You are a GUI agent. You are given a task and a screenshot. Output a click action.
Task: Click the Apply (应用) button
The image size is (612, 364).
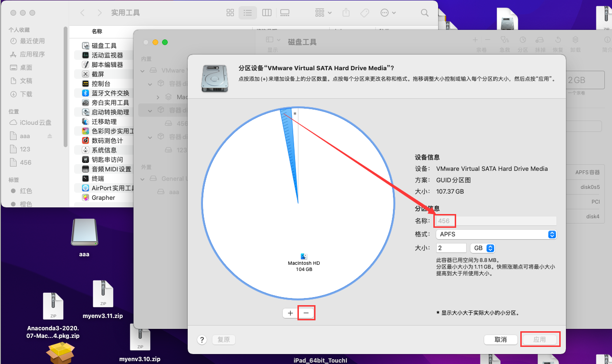pyautogui.click(x=539, y=340)
